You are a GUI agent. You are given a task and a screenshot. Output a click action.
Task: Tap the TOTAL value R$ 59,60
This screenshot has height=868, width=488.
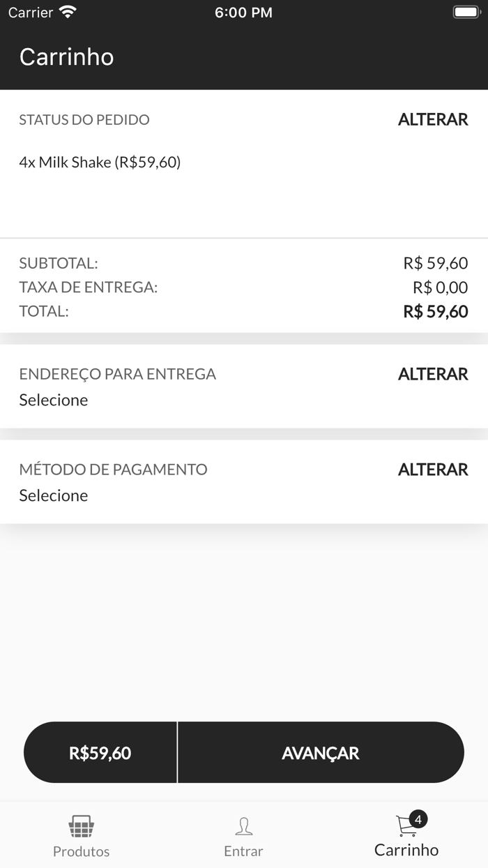[x=436, y=310]
